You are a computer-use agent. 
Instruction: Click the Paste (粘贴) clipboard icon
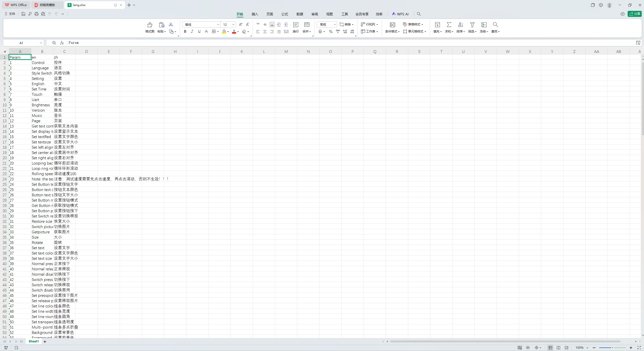pyautogui.click(x=162, y=25)
